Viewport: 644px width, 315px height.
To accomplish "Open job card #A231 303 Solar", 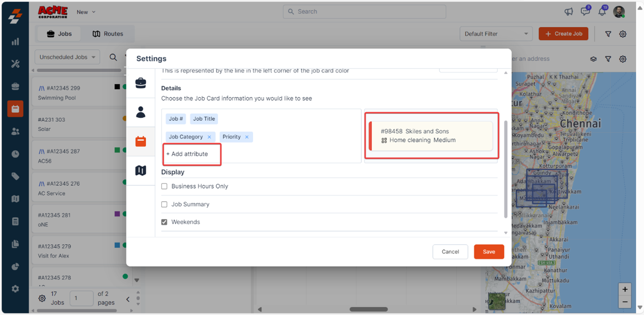I will click(x=80, y=124).
